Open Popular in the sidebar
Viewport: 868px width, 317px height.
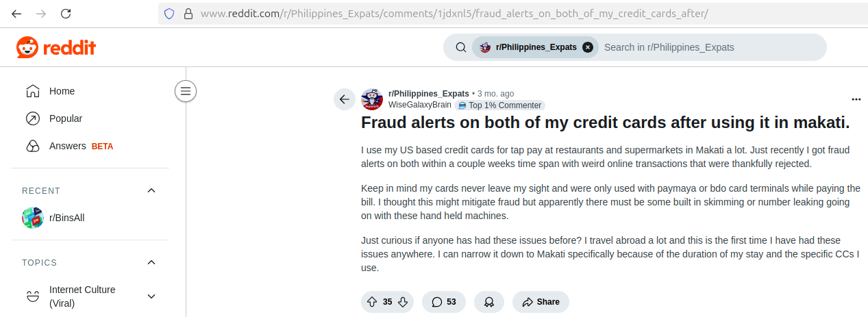pyautogui.click(x=90, y=118)
